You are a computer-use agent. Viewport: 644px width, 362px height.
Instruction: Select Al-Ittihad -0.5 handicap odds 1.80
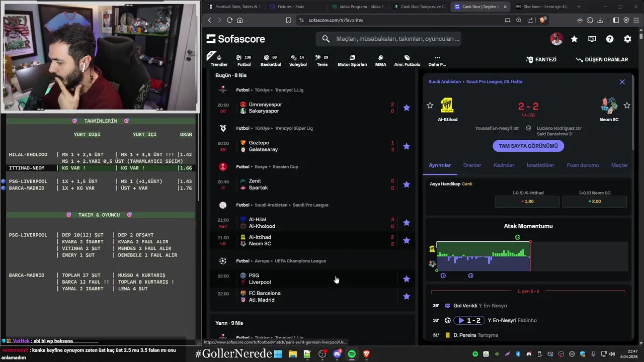coord(527,201)
